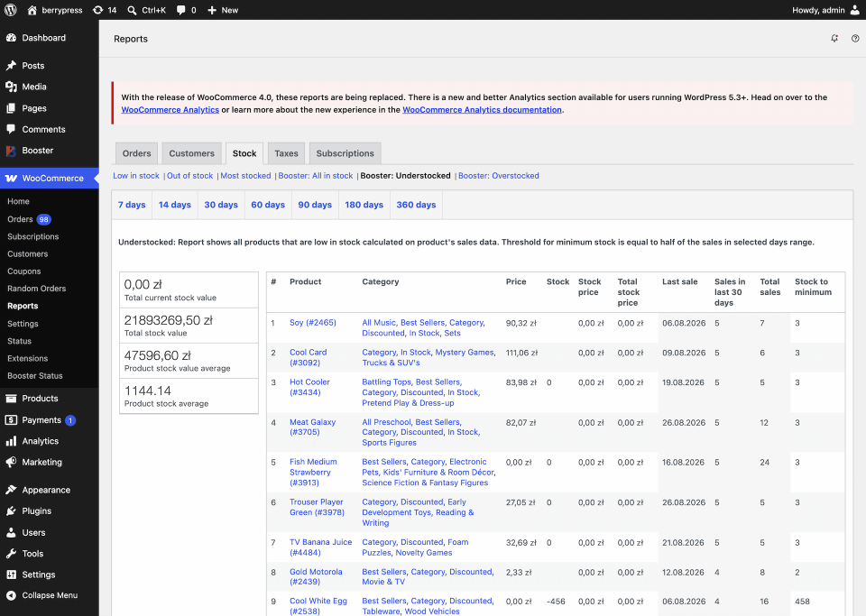866x616 pixels.
Task: Click the updates icon showing 14
Action: [x=97, y=10]
